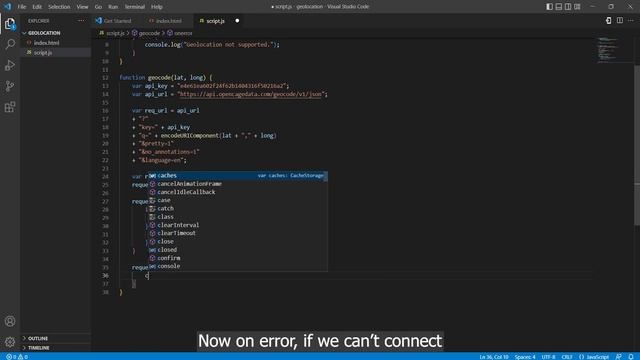Select cancelAnimationFrame suggestion

tap(238, 184)
